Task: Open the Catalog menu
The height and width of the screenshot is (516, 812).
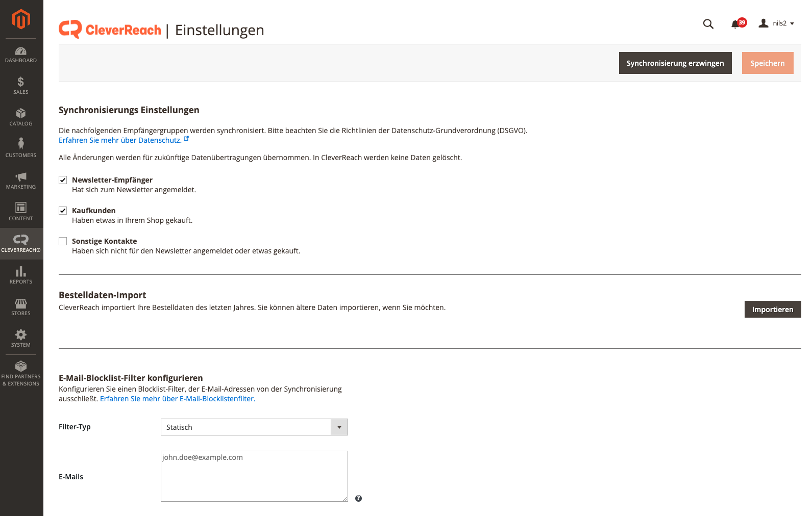Action: tap(21, 117)
